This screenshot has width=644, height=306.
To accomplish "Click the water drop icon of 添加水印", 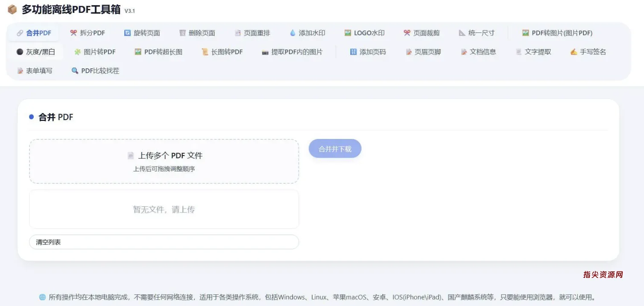I will tap(293, 33).
